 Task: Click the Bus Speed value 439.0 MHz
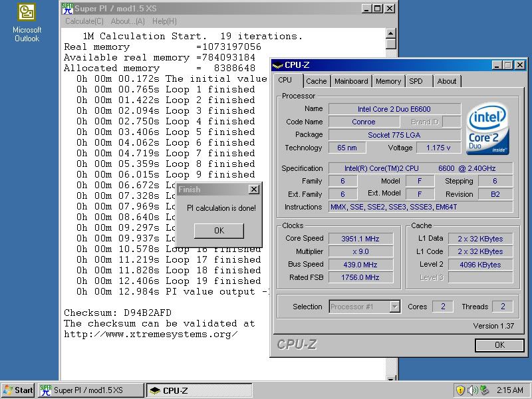(360, 265)
